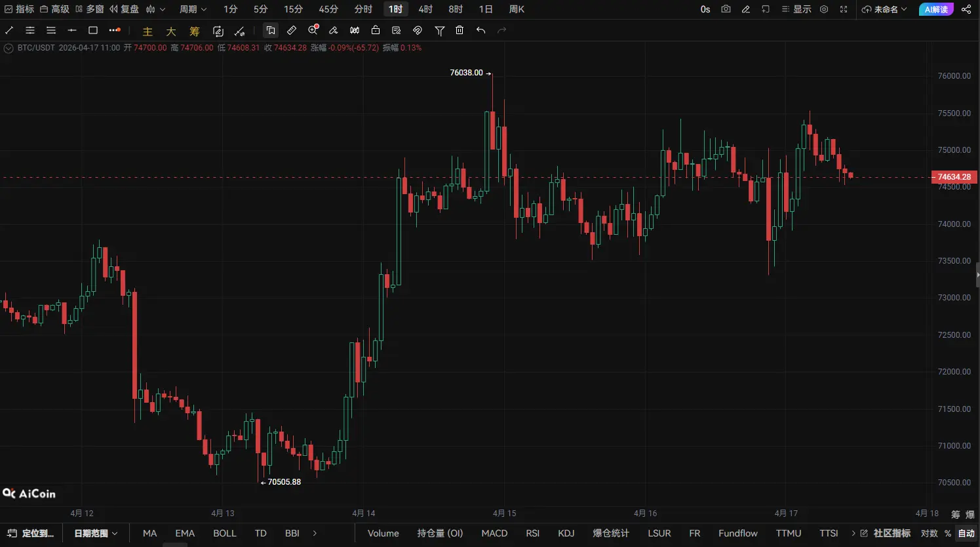Open chart settings hexagon icon
This screenshot has height=547, width=980.
coord(824,9)
